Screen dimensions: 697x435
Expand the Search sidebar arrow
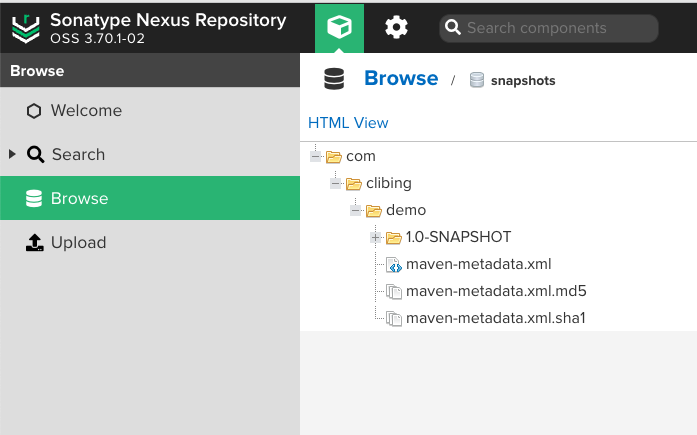[12, 154]
